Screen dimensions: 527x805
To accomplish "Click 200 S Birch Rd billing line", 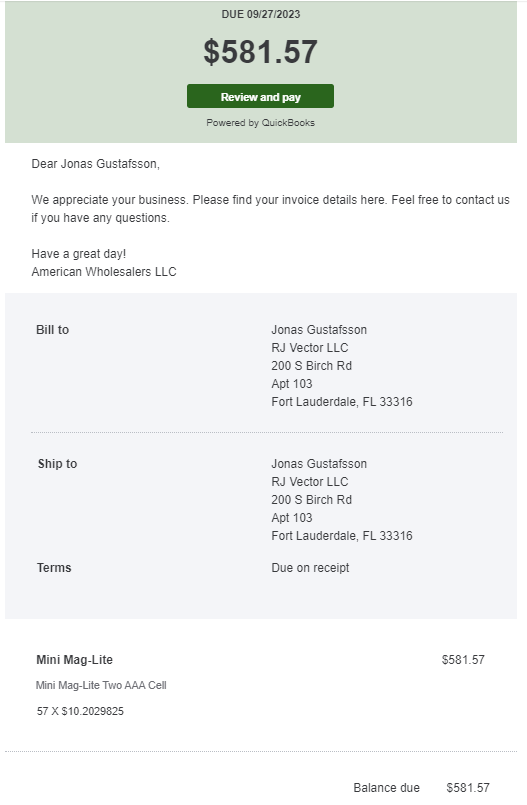I will tap(311, 366).
